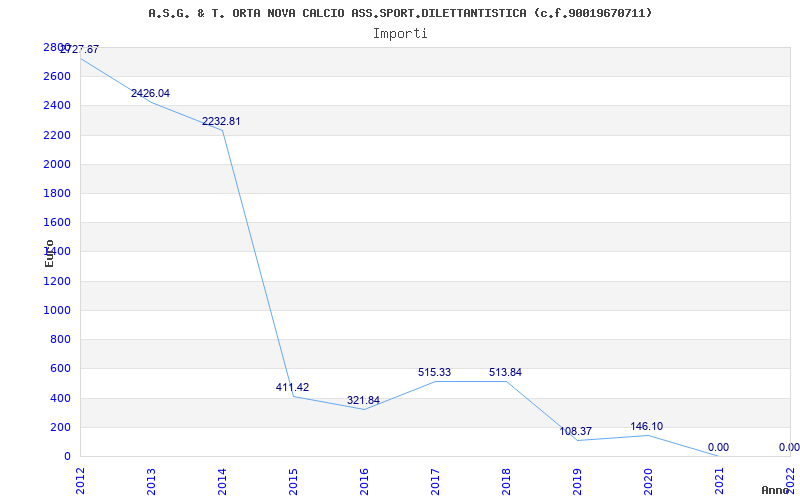
Task: Select the 2232.81 data label
Action: [221, 121]
